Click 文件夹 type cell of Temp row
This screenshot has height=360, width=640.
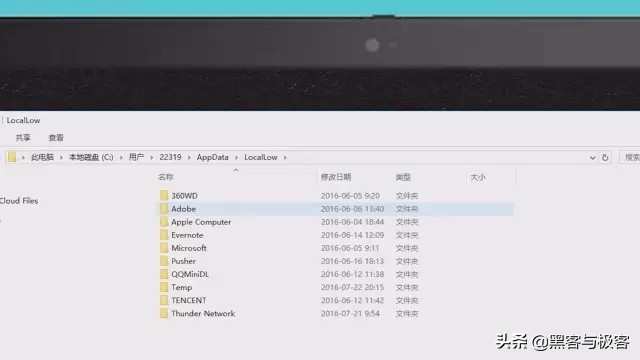[407, 287]
